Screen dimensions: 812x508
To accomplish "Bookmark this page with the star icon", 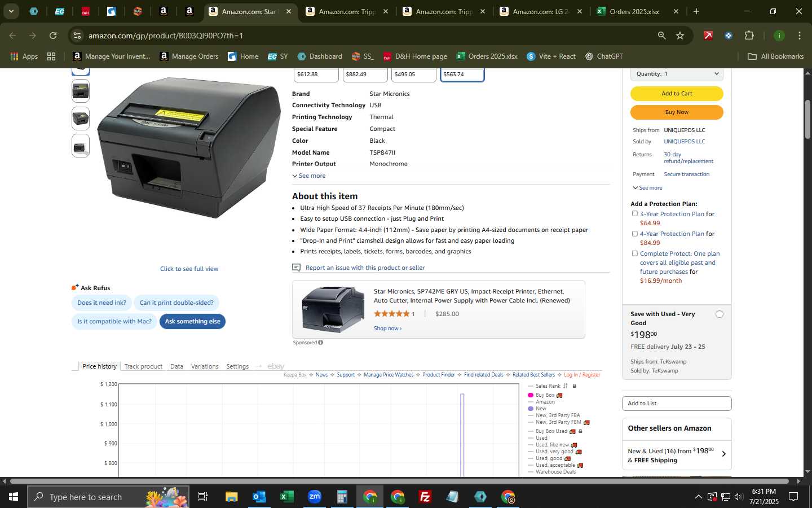I will click(x=680, y=36).
